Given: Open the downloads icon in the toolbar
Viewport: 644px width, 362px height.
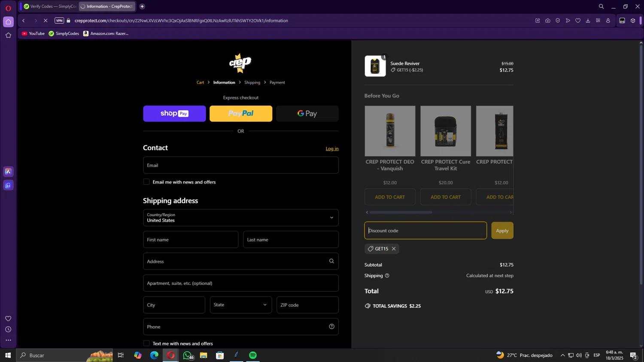Looking at the screenshot, I should pyautogui.click(x=588, y=21).
